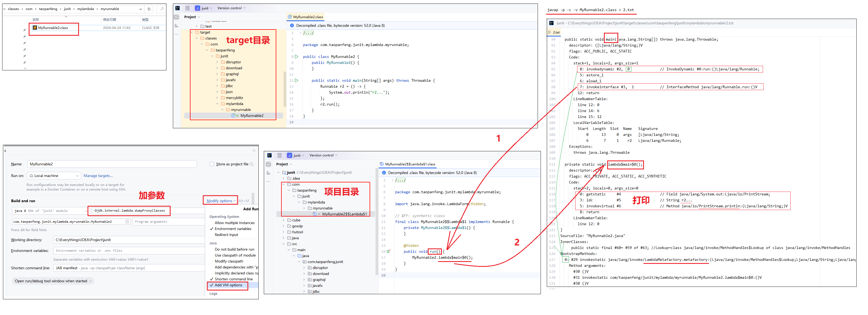Click info icon in bottom Decompiled class file banner
The height and width of the screenshot is (315, 868).
tap(384, 173)
